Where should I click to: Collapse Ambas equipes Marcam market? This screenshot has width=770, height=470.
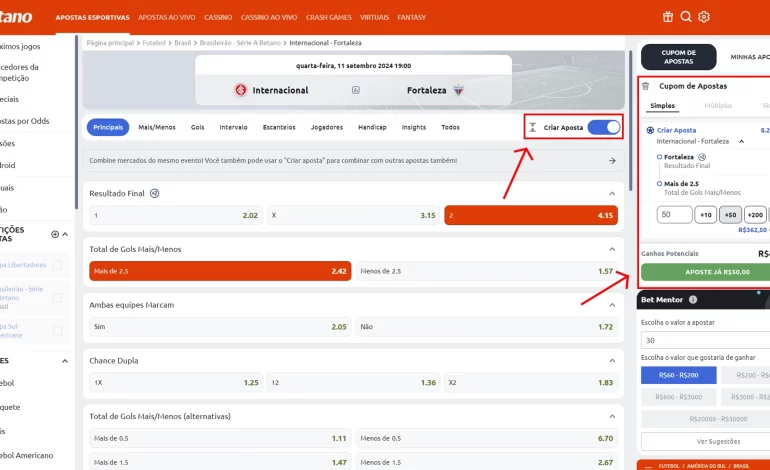coord(612,305)
